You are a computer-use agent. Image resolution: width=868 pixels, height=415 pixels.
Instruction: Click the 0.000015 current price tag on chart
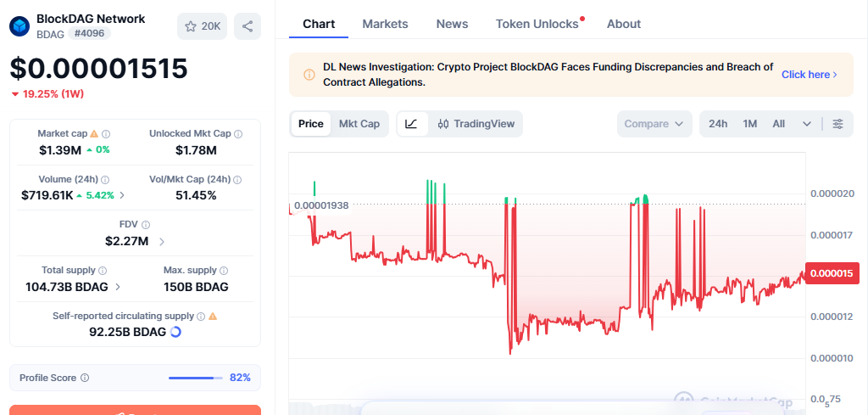pyautogui.click(x=832, y=273)
